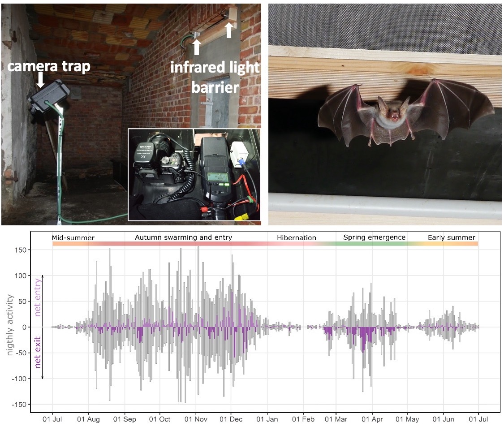
Task: Click the 01 Apr x-axis tick label
Action: [x=371, y=419]
